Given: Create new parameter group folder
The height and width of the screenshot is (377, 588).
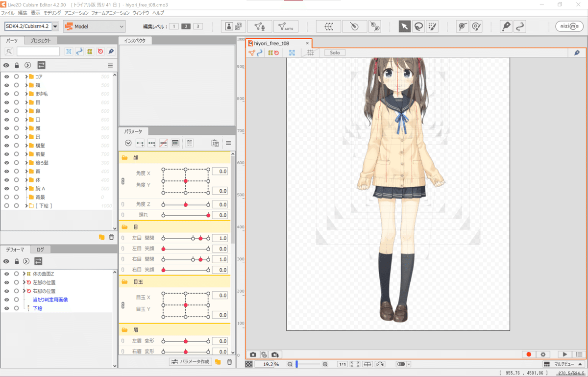Looking at the screenshot, I should click(218, 362).
